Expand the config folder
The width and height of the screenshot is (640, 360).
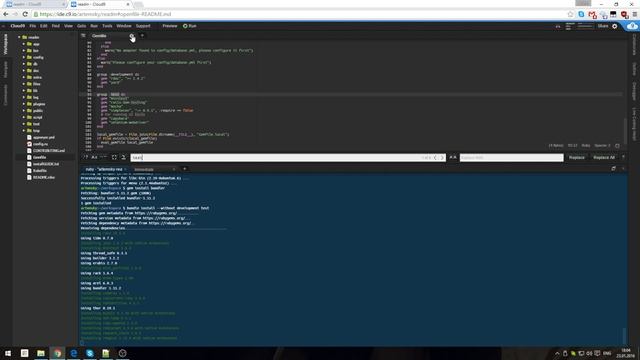coord(24,58)
